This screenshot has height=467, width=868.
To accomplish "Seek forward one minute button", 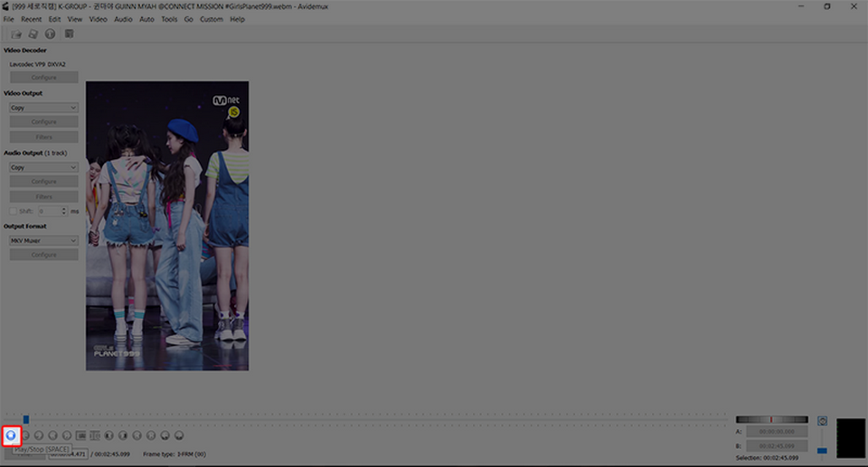I will coord(179,435).
